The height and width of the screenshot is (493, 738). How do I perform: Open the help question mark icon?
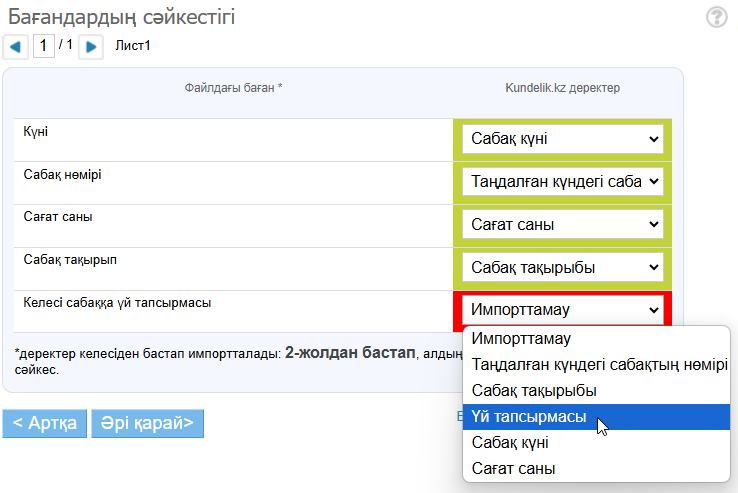pyautogui.click(x=716, y=17)
